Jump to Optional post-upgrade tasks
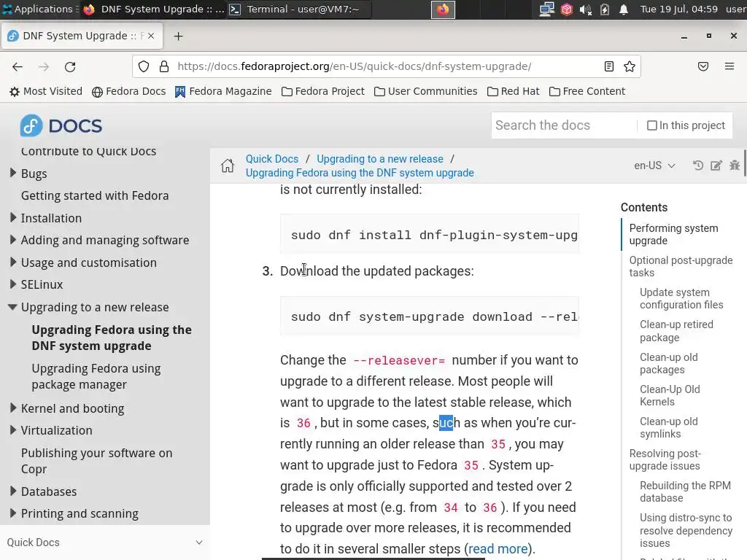This screenshot has height=560, width=747. [x=681, y=266]
